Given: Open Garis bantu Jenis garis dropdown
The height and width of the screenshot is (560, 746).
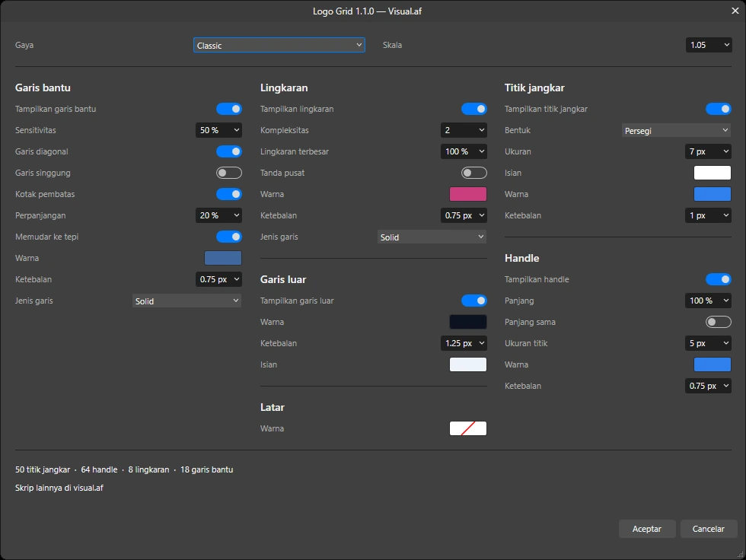Looking at the screenshot, I should click(186, 301).
